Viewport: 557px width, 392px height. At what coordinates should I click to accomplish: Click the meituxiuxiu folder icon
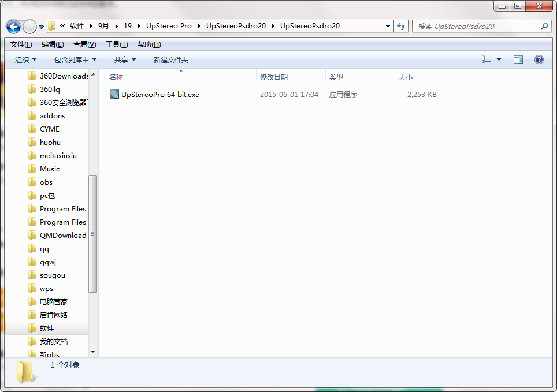point(32,155)
